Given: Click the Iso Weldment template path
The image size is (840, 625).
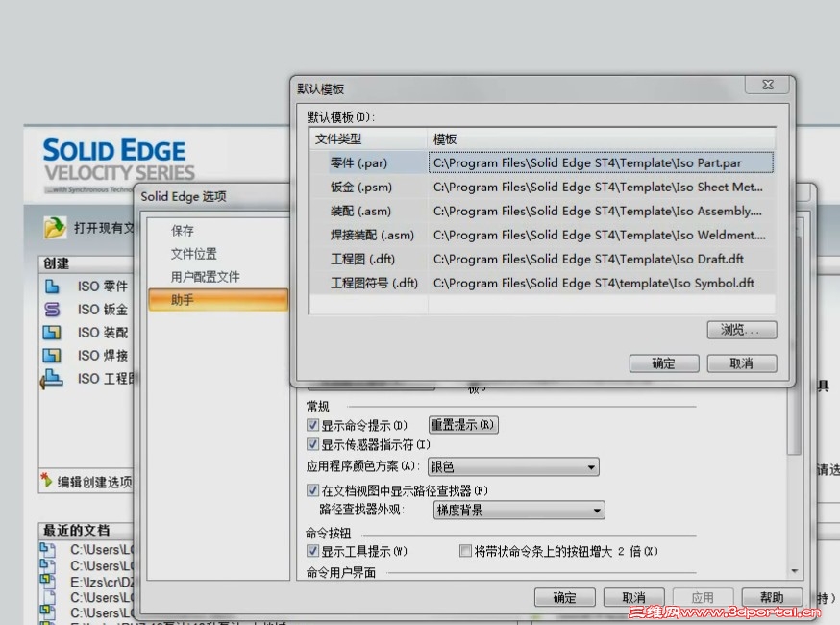Looking at the screenshot, I should point(601,235).
